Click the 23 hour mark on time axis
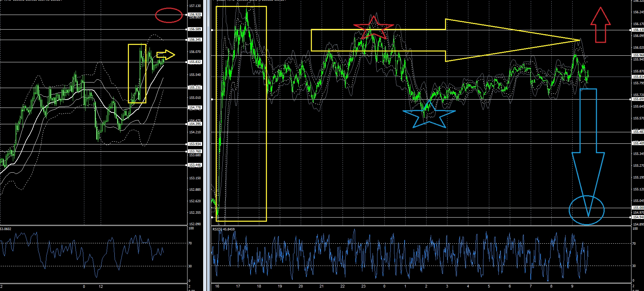Image resolution: width=644 pixels, height=291 pixels. point(363,286)
